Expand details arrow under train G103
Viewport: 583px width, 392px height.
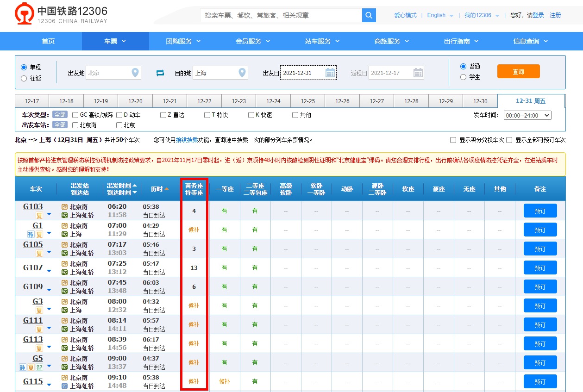point(49,214)
